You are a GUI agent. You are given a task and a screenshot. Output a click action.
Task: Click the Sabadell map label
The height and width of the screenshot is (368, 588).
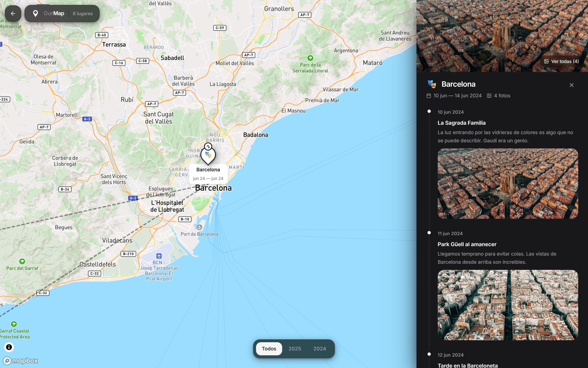click(x=172, y=58)
